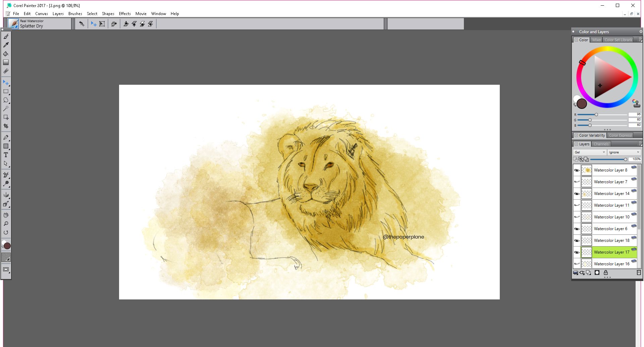Hide Watercolor Layer 18 with eye icon

coord(577,240)
